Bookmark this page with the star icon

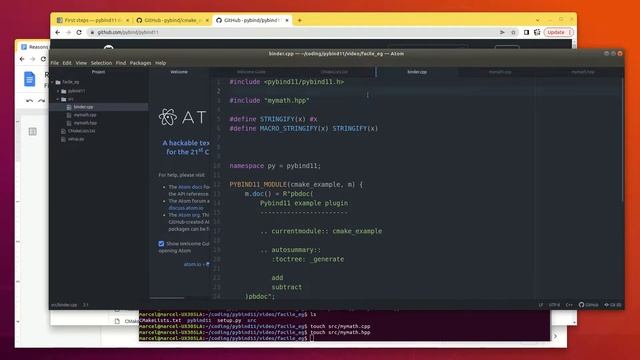click(x=513, y=32)
